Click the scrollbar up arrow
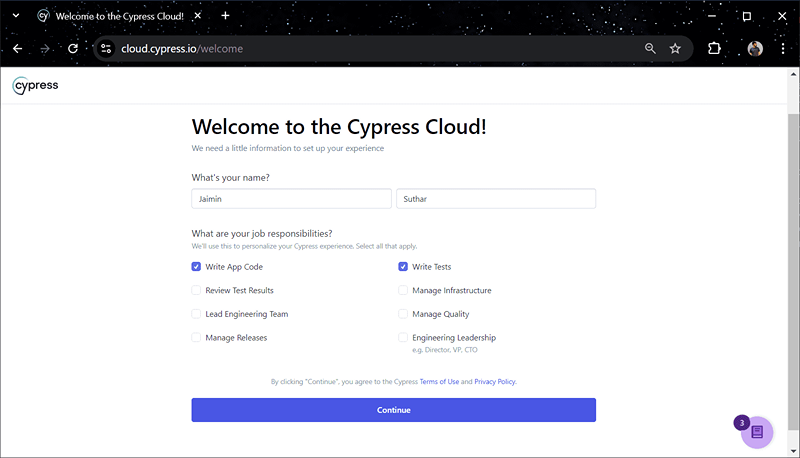 point(793,74)
